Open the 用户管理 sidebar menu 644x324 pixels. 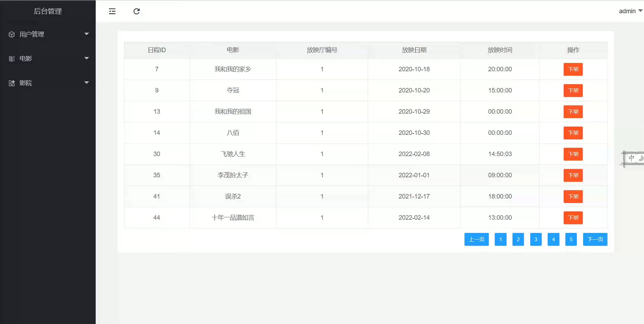pos(32,34)
